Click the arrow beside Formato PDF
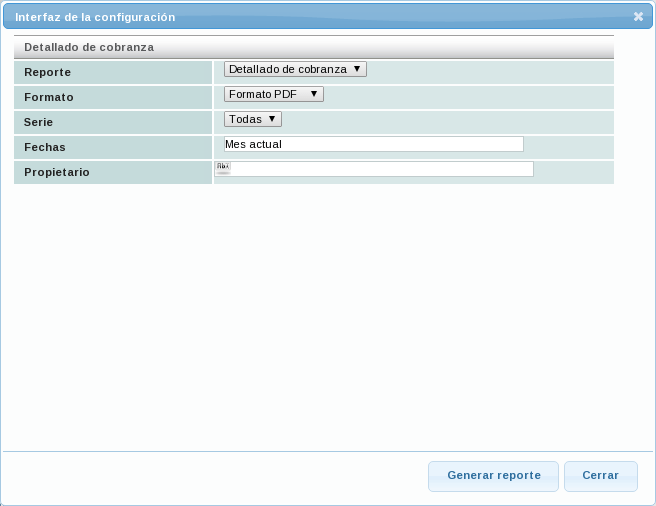 point(314,94)
